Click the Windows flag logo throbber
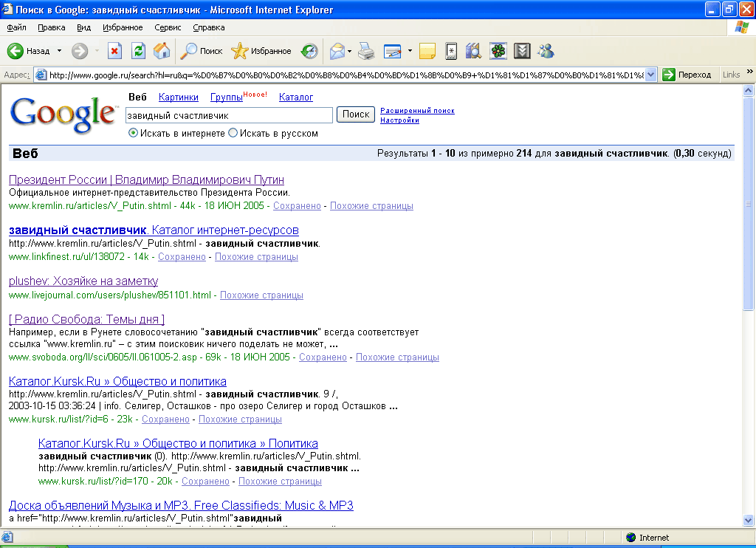This screenshot has width=756, height=548. coord(741,27)
